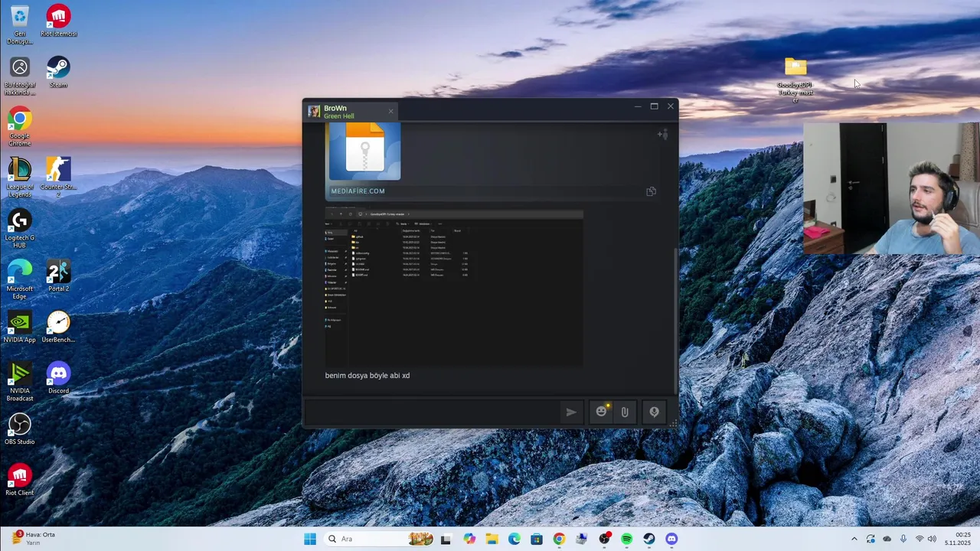Copy the MediaFire link with copy icon
Screen dimensions: 980x551
[x=651, y=191]
